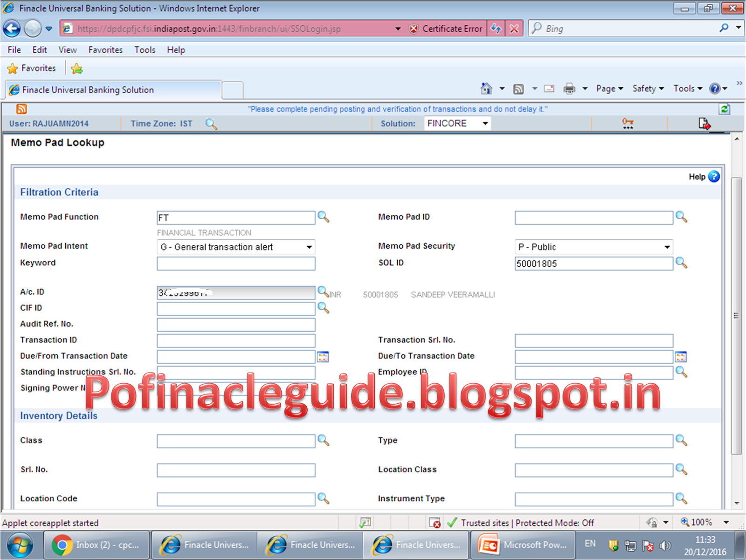The width and height of the screenshot is (746, 560).
Task: Open the Favorites menu
Action: pos(105,50)
